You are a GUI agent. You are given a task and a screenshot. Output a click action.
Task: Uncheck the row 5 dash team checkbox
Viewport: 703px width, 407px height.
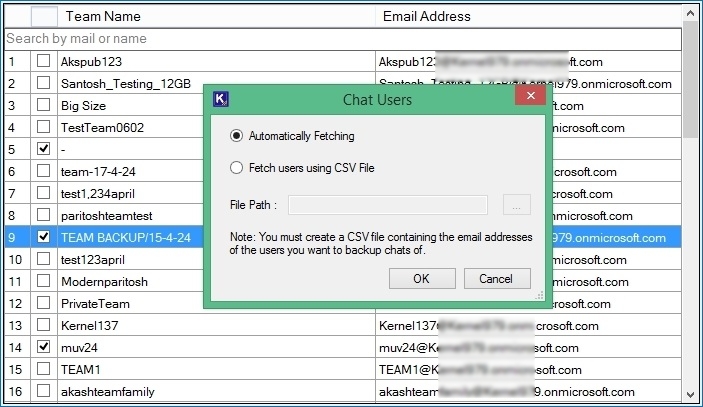[x=43, y=148]
